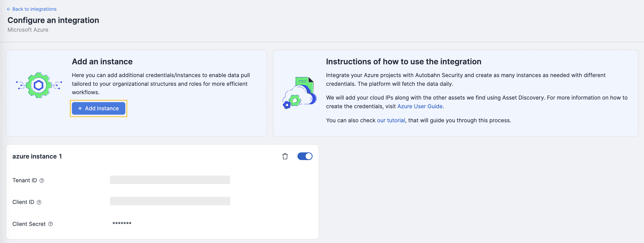Screen dimensions: 644x243
Task: Click the gear integration illustration
Action: (39, 85)
